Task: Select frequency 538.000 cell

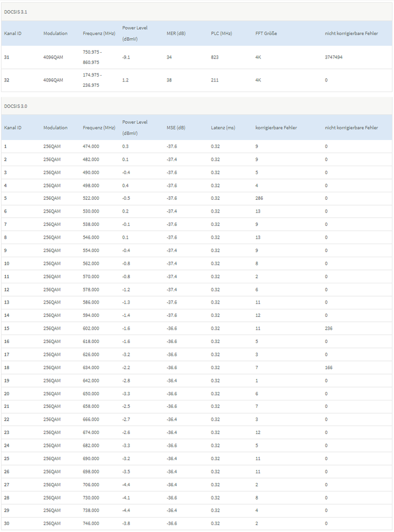Action: coord(91,224)
